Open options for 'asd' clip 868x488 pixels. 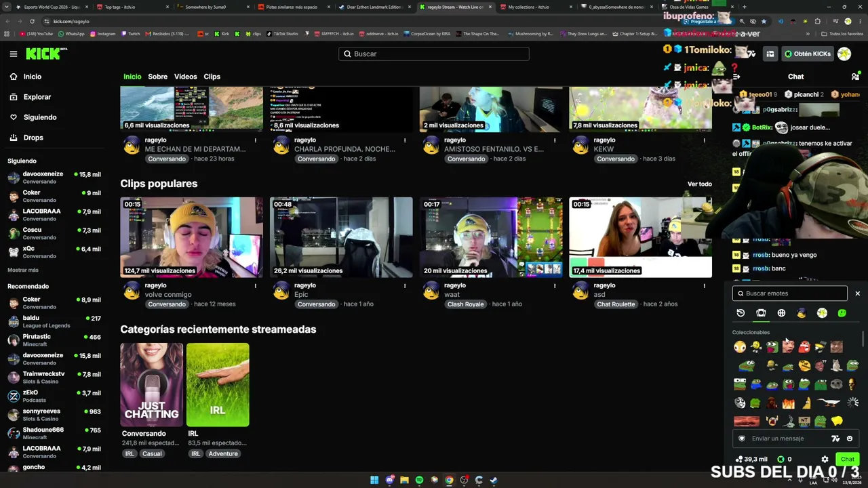(x=704, y=285)
